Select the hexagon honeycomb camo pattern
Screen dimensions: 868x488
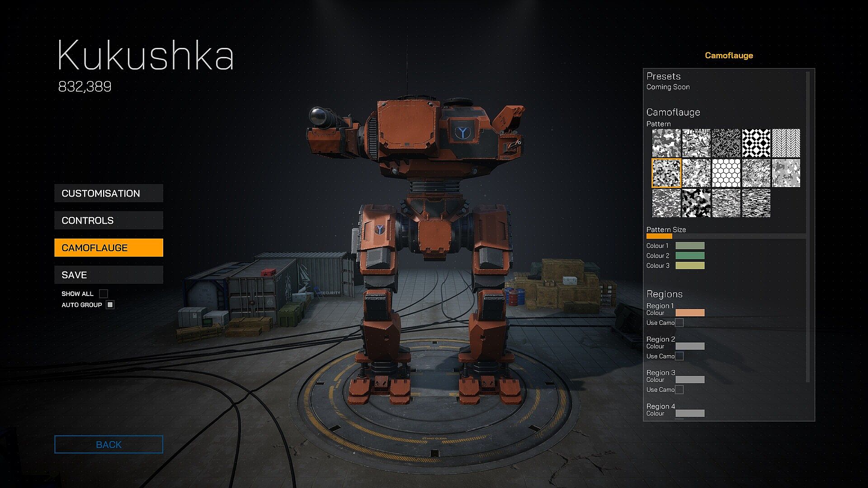pos(726,173)
